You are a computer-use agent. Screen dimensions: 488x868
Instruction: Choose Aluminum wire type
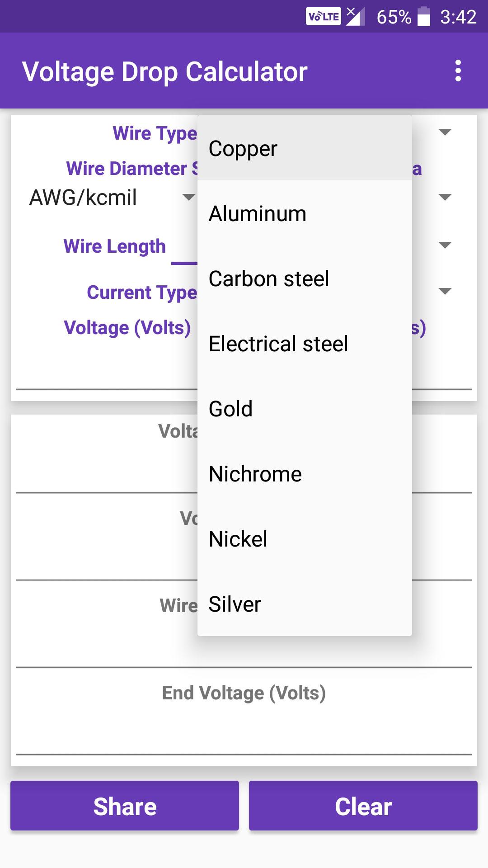(305, 213)
